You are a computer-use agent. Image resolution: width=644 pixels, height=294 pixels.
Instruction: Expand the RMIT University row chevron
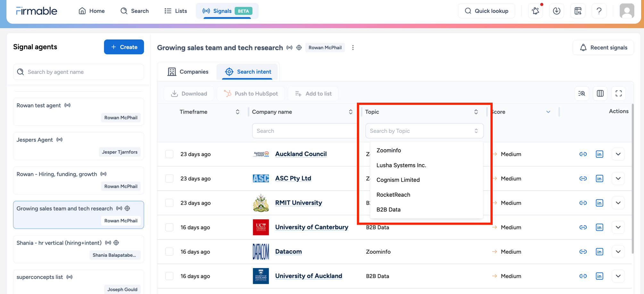coord(618,203)
